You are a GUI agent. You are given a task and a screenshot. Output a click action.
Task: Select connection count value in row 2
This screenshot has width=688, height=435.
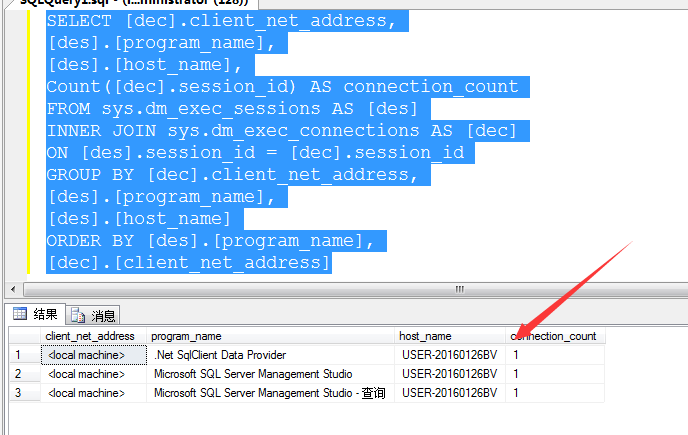(x=555, y=374)
